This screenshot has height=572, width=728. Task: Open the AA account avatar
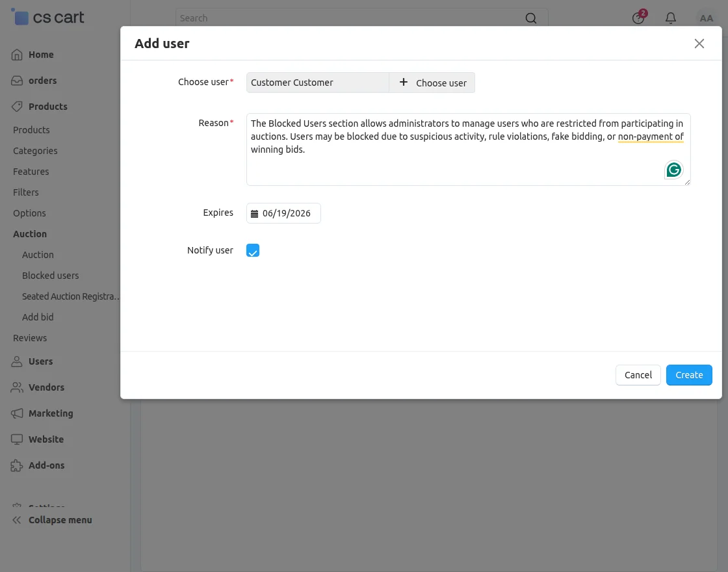(x=706, y=18)
